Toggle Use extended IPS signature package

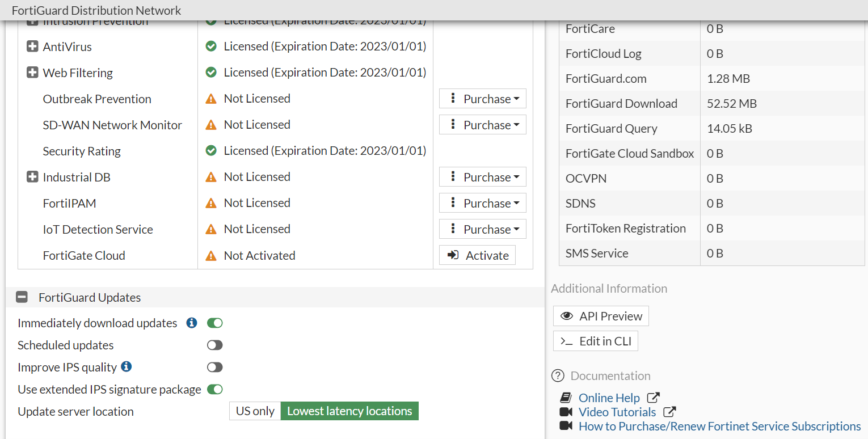[215, 390]
